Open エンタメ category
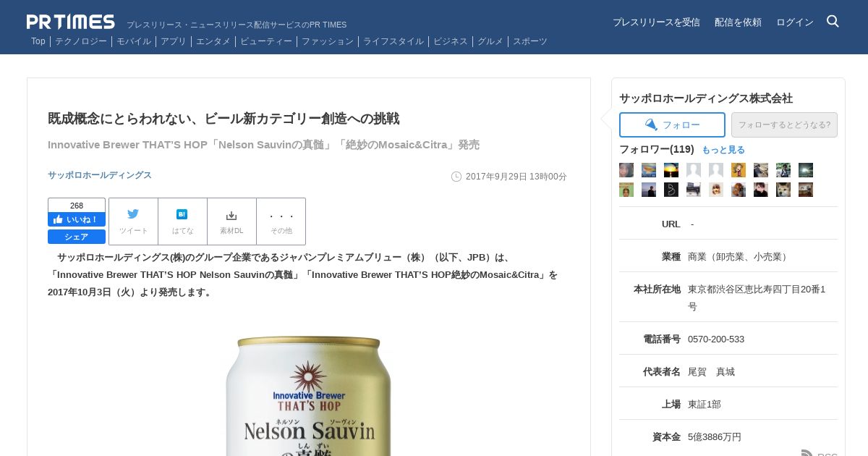Image resolution: width=868 pixels, height=456 pixels. (x=213, y=41)
